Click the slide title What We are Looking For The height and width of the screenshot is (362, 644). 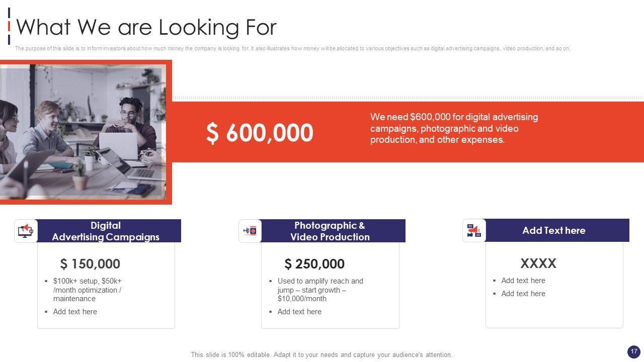pos(146,27)
